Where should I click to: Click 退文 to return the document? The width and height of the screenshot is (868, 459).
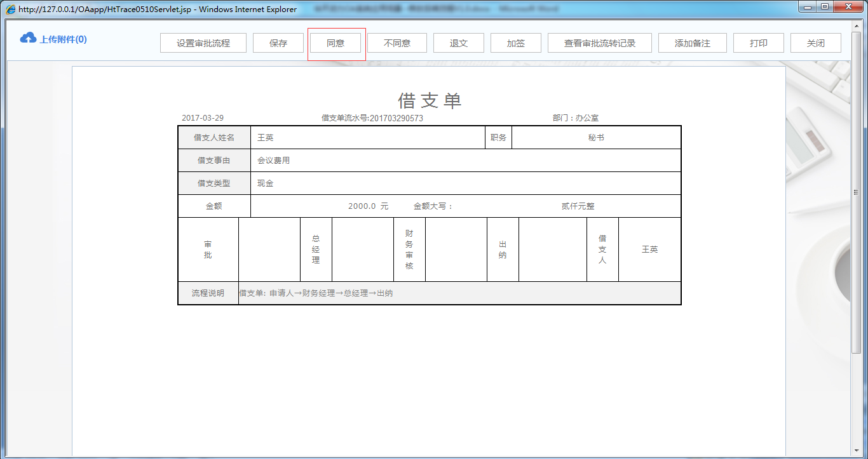458,43
